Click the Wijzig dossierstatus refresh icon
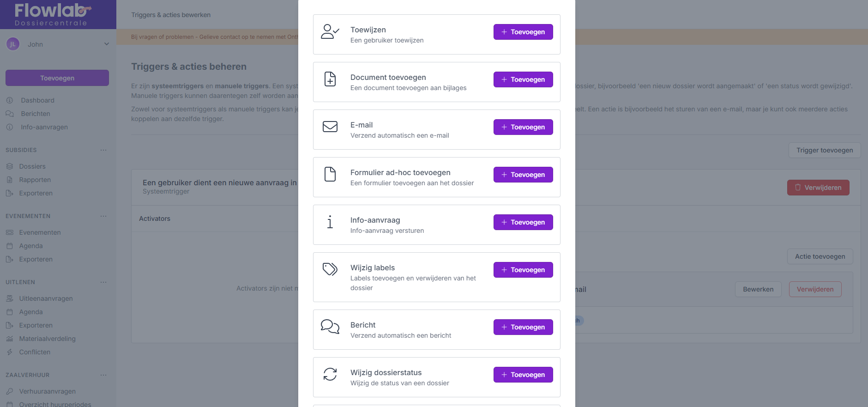Viewport: 868px width, 407px height. pyautogui.click(x=330, y=374)
